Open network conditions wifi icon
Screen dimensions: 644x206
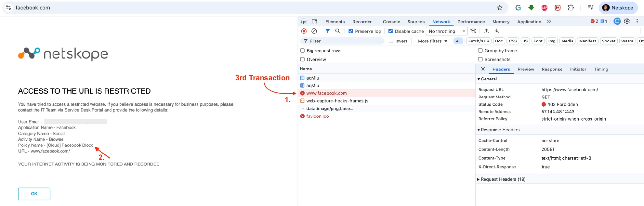click(x=473, y=31)
